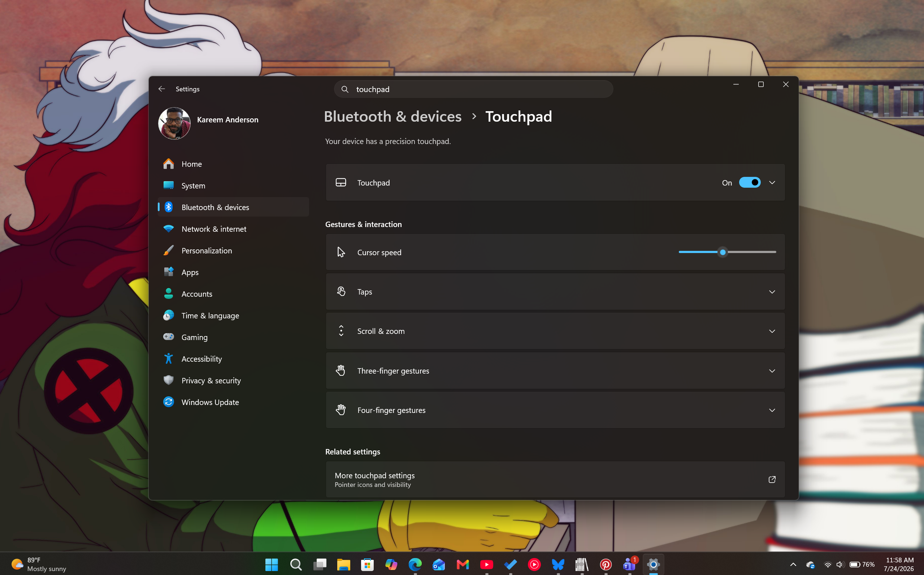Viewport: 924px width, 575px height.
Task: Open the library books app on taskbar
Action: [582, 565]
